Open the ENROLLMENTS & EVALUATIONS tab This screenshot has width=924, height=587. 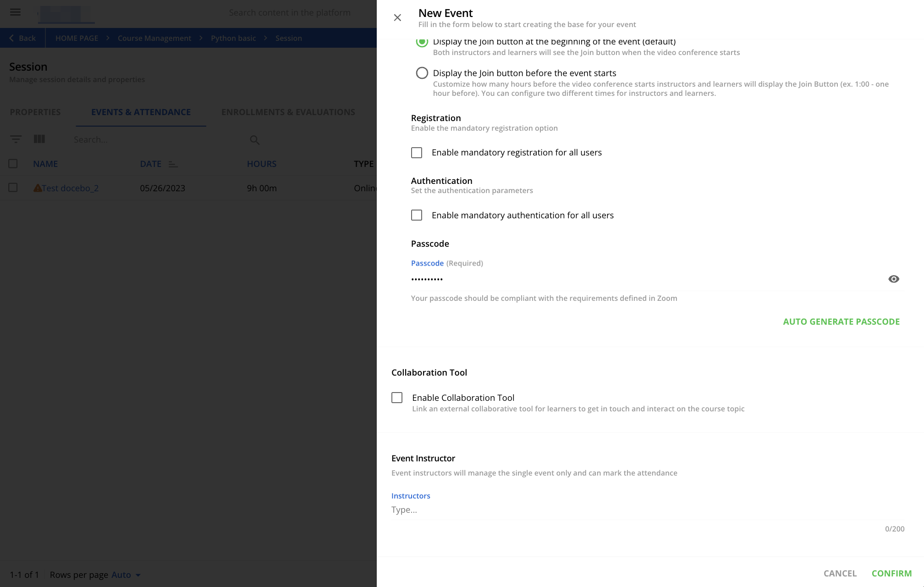tap(288, 112)
